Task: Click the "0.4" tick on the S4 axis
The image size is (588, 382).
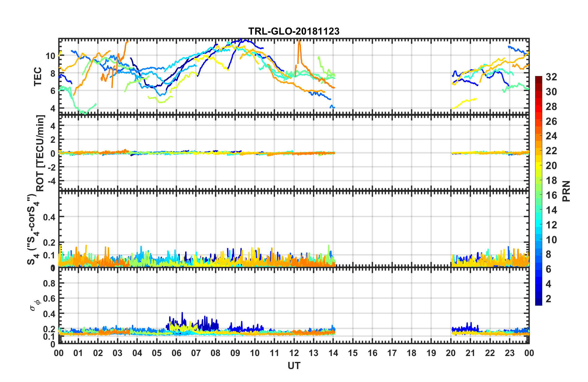Action: coord(49,217)
